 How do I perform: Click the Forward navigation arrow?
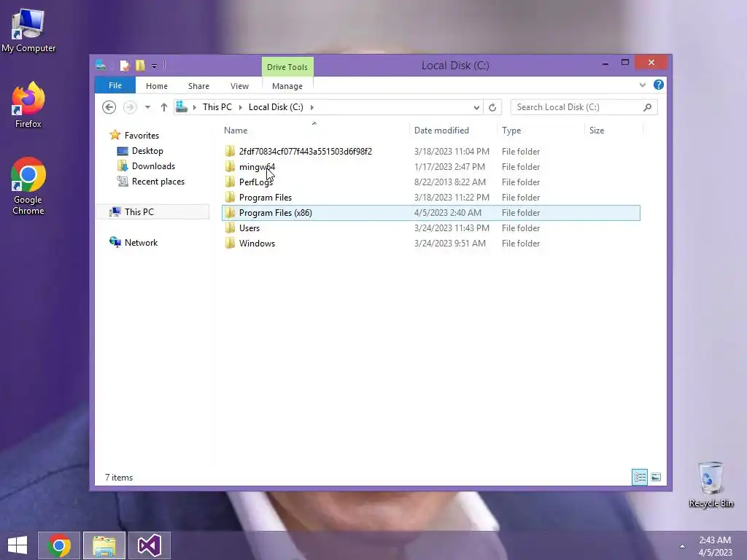click(x=130, y=107)
